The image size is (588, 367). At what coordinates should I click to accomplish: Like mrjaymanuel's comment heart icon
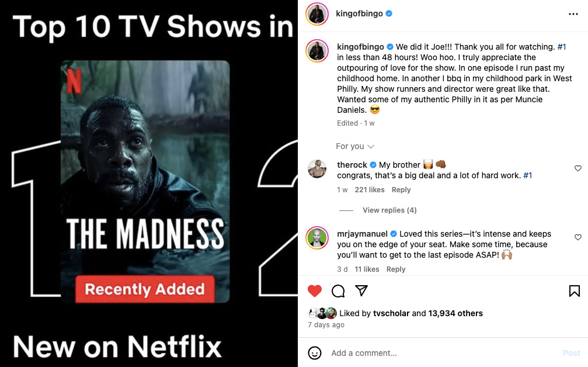(x=578, y=237)
